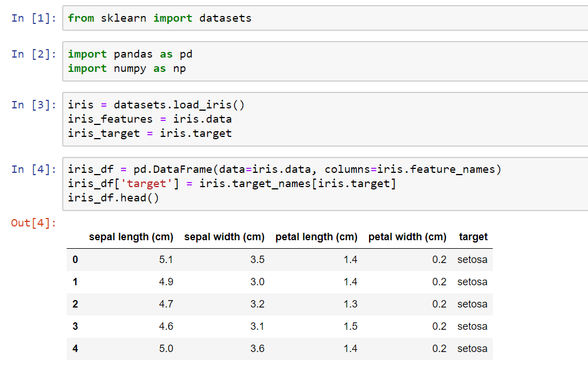Click the 4.7 sepal length value
This screenshot has width=588, height=368.
coord(166,304)
